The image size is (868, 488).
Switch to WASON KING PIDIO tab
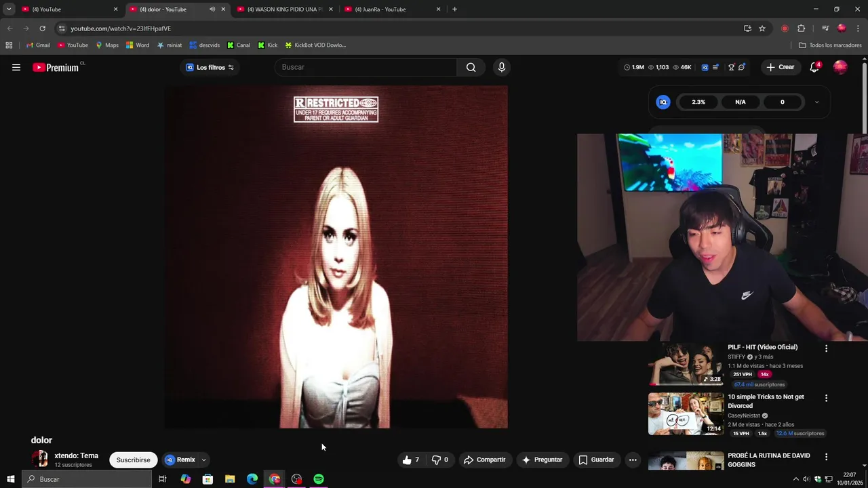coord(284,9)
